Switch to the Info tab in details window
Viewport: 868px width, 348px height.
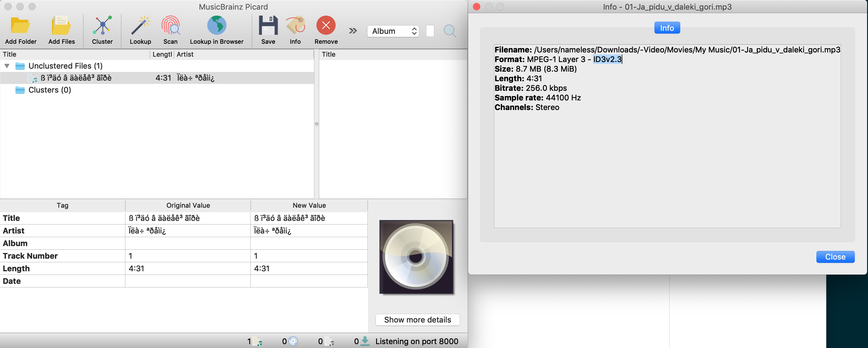click(x=667, y=28)
